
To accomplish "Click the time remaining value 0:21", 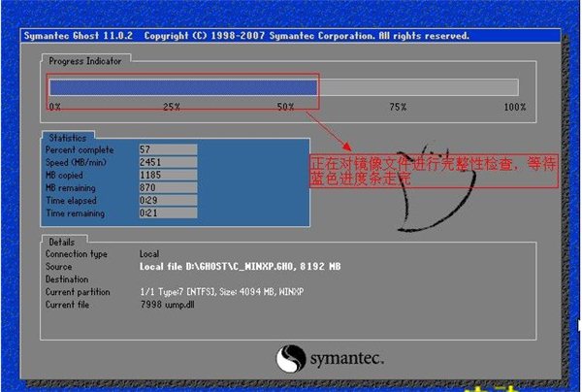I will click(x=168, y=212).
